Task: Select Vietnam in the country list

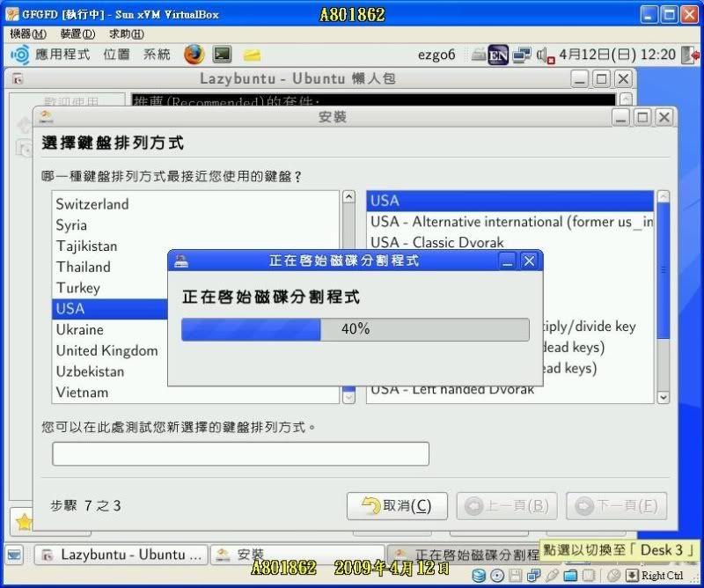Action: click(x=195, y=393)
